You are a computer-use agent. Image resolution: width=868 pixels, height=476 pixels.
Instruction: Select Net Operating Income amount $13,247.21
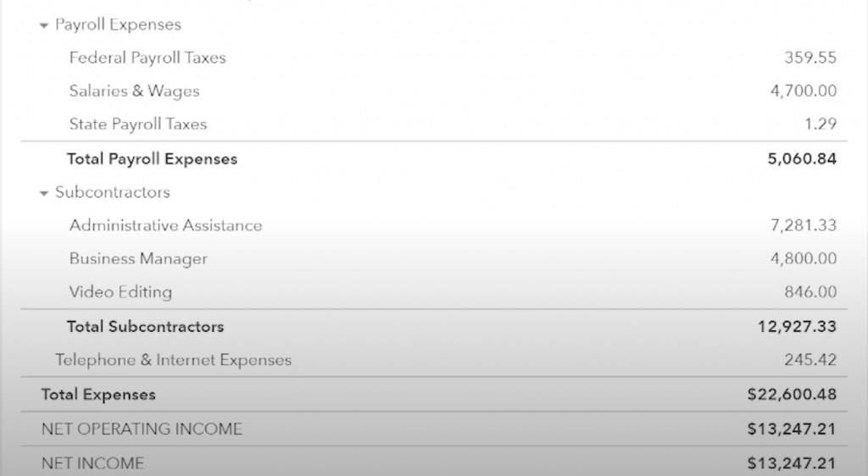[x=792, y=429]
